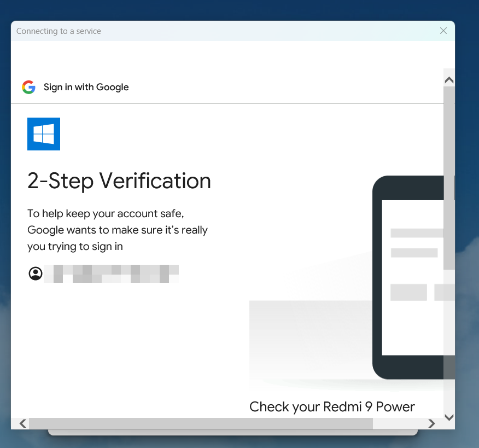Click the safety explanation paragraph text
Image resolution: width=479 pixels, height=448 pixels.
[118, 230]
